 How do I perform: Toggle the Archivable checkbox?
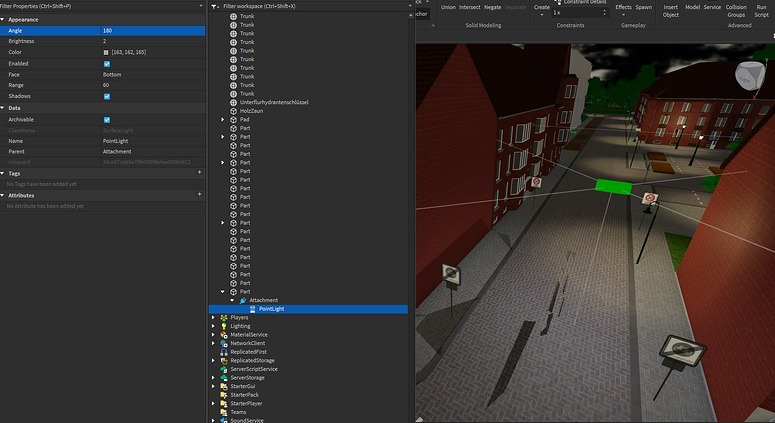[107, 120]
